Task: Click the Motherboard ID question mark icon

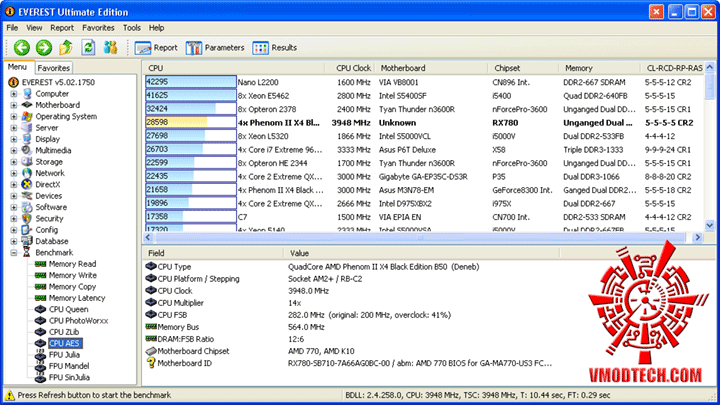Action: click(x=151, y=363)
